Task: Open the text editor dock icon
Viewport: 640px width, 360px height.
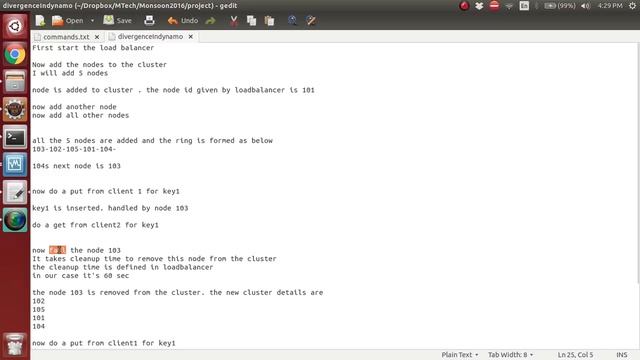Action: [15, 192]
